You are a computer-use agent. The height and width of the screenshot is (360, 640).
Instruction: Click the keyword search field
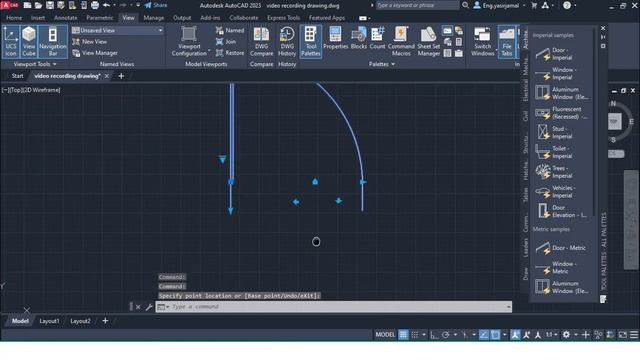[x=417, y=5]
